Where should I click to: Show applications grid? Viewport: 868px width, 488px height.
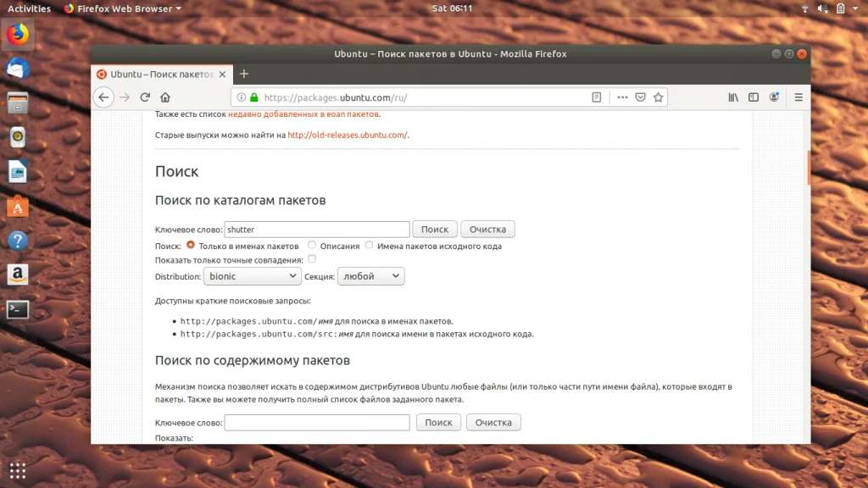coord(18,470)
